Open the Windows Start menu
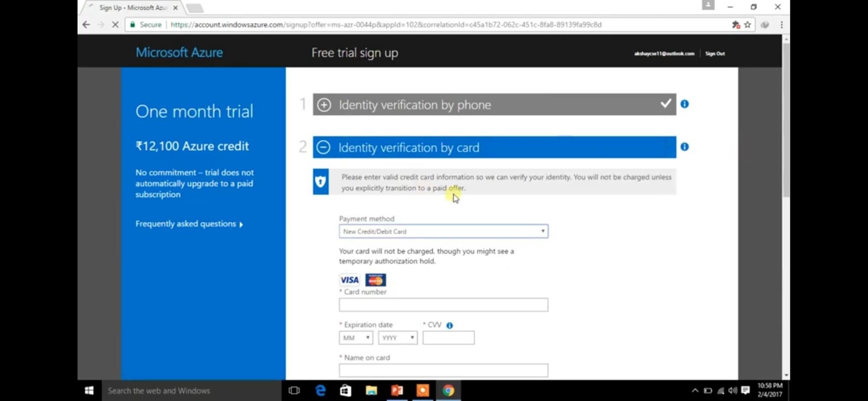The image size is (868, 401). pyautogui.click(x=89, y=391)
